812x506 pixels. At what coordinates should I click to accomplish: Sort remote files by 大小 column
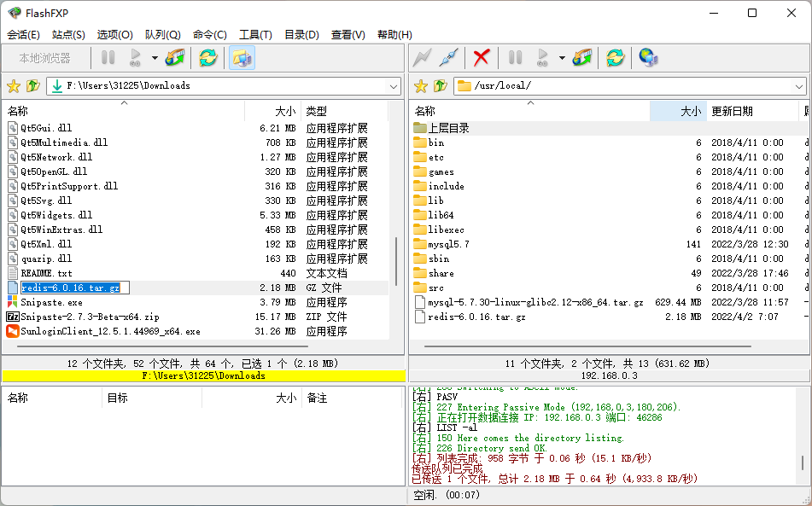click(x=679, y=111)
